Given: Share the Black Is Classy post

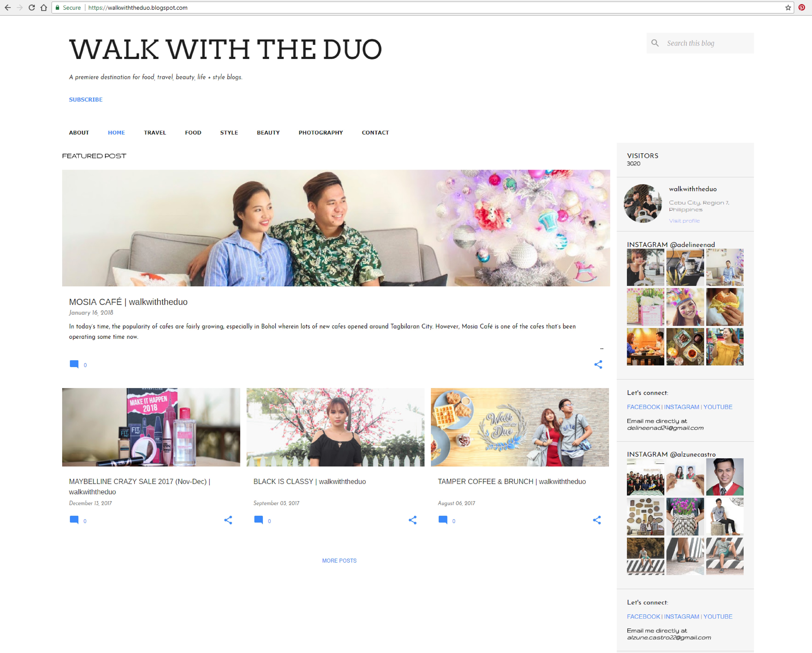Looking at the screenshot, I should point(412,520).
